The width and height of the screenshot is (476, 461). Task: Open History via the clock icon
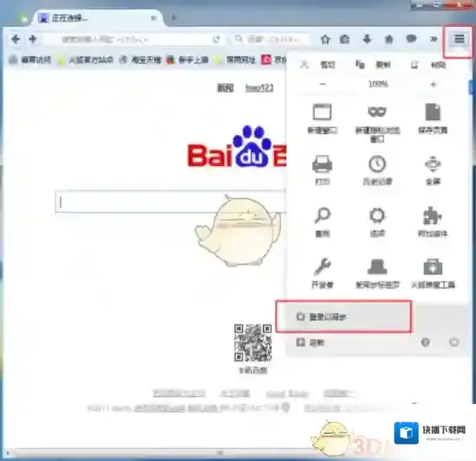377,164
